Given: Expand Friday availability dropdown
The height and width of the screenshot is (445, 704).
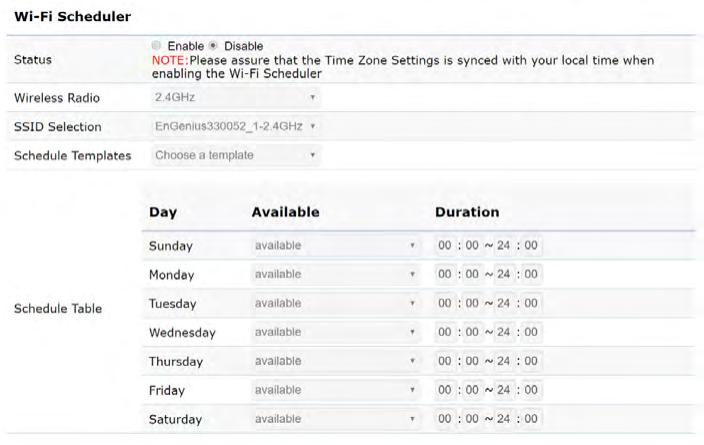Looking at the screenshot, I should click(335, 390).
